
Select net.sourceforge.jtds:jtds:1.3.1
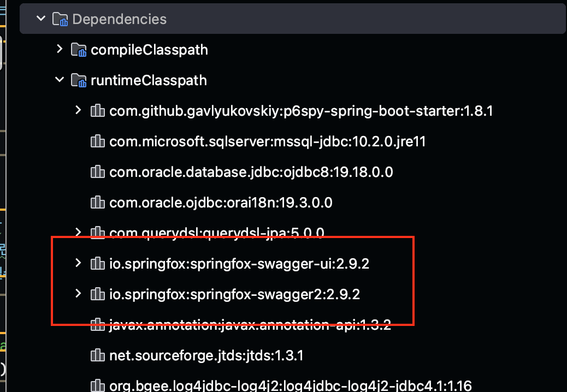click(206, 355)
